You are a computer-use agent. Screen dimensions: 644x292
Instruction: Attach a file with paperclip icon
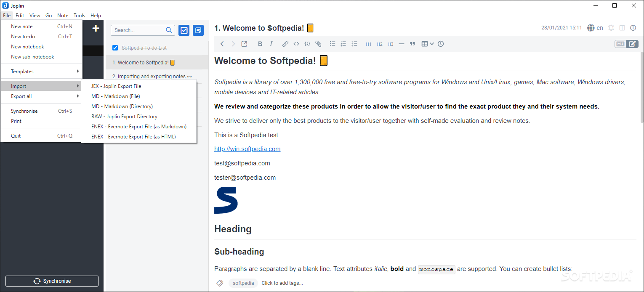[x=318, y=44]
